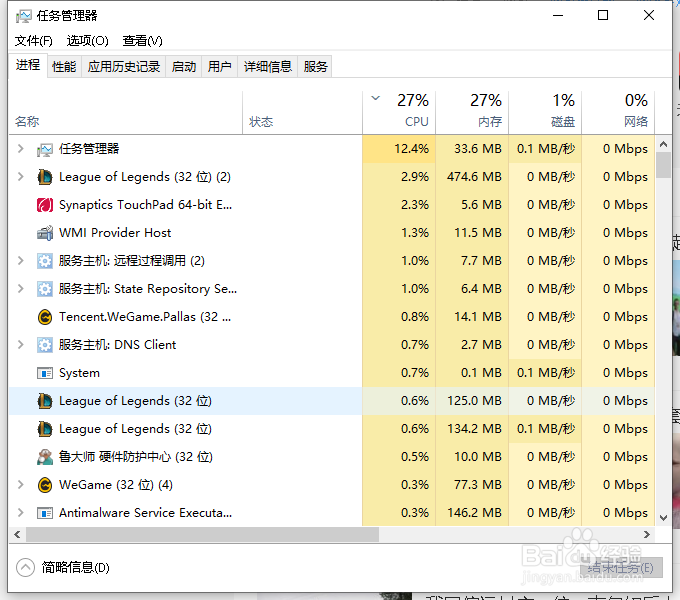Sort by the 27% CPU column header

pos(399,113)
